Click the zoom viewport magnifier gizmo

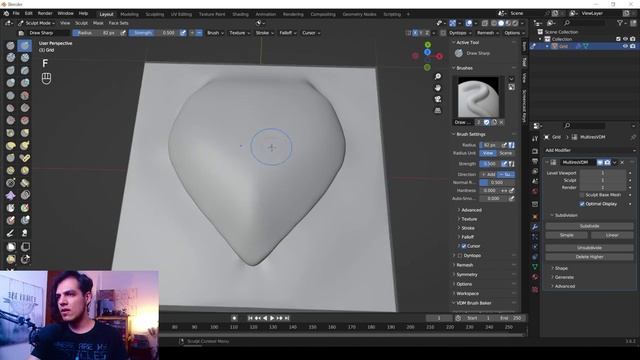pyautogui.click(x=438, y=77)
